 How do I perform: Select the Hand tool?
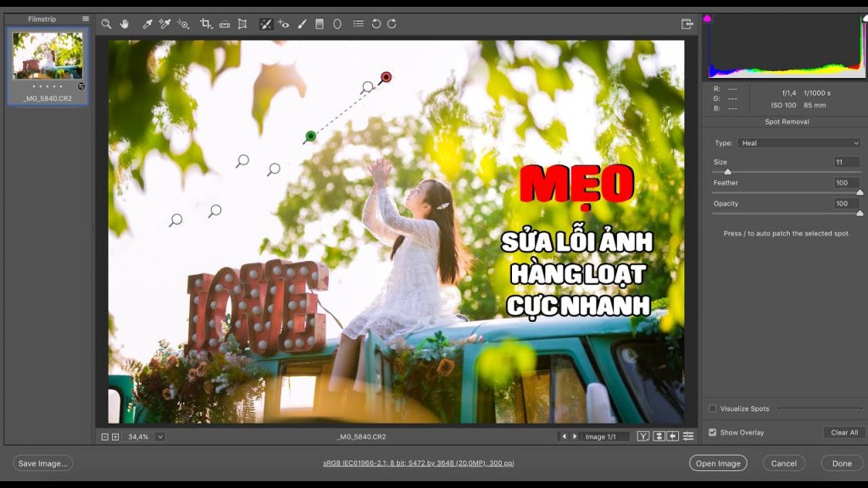click(124, 25)
